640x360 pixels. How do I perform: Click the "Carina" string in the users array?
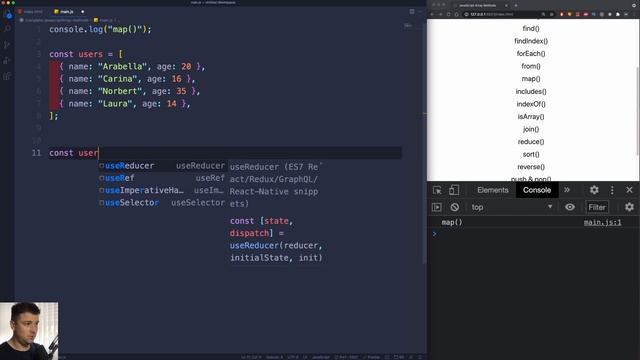coord(117,79)
